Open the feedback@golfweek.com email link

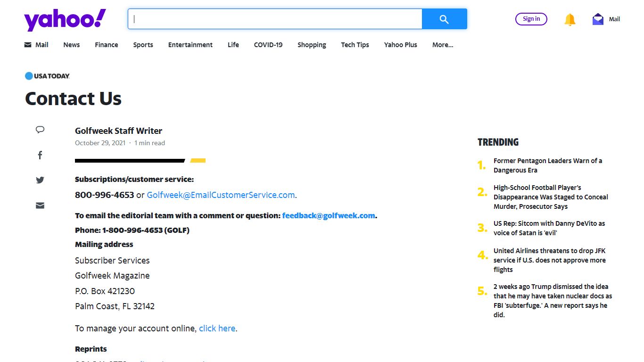pyautogui.click(x=329, y=215)
